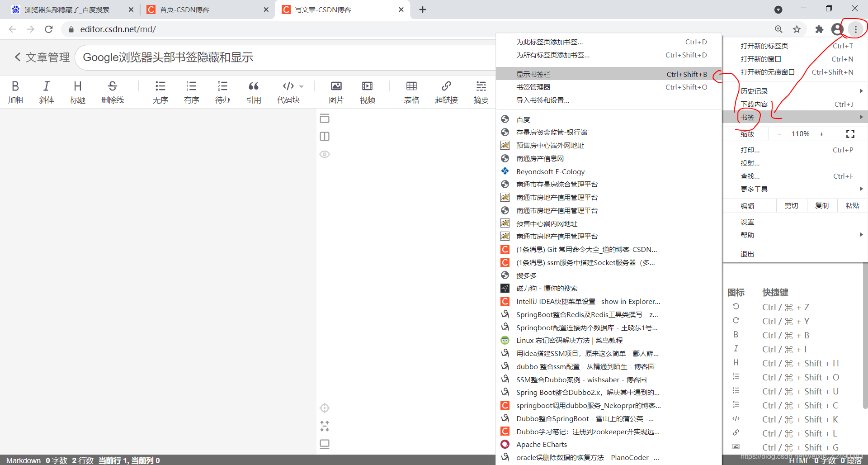Insert an ordered list (有序)
The width and height of the screenshot is (868, 465).
[191, 92]
